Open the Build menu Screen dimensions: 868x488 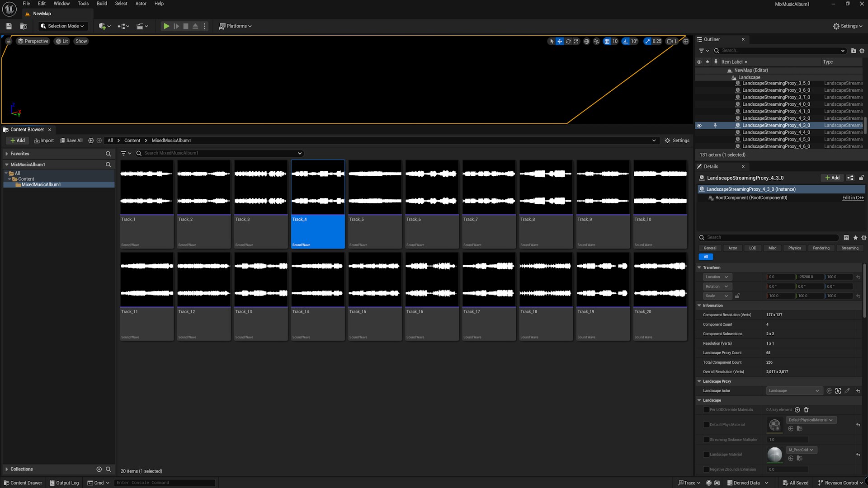(102, 4)
